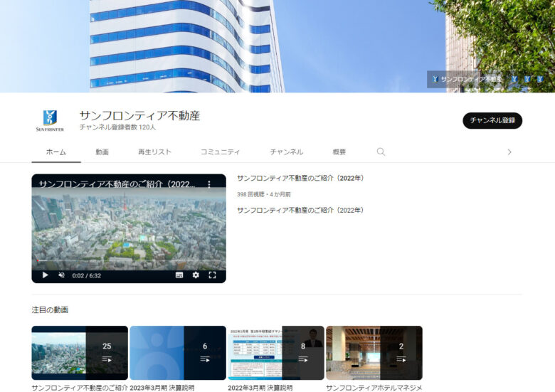
Task: Click the 0:02 / 6:32 time display
Action: [87, 275]
